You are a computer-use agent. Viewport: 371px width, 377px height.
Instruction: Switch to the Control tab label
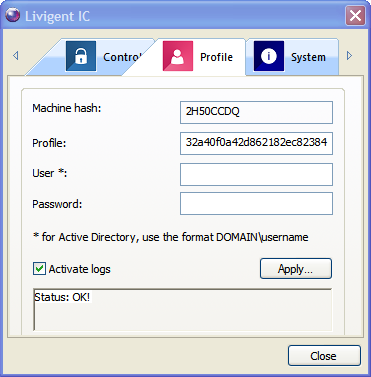click(x=122, y=57)
